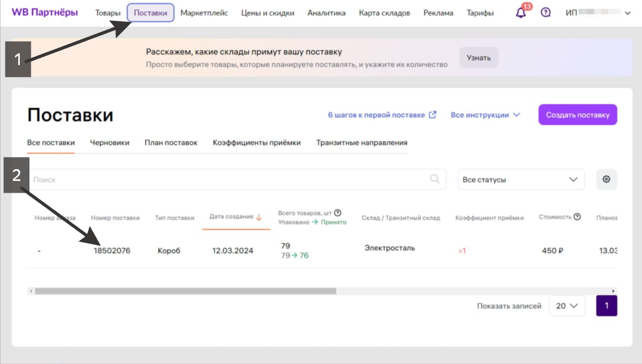Image resolution: width=642 pixels, height=364 pixels.
Task: Click the info icon beside Стоимость
Action: [577, 217]
